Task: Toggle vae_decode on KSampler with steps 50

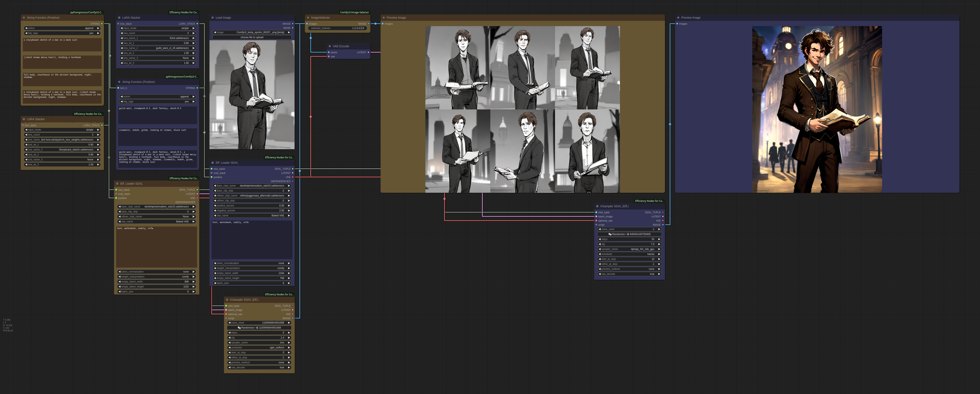Action: pyautogui.click(x=629, y=274)
